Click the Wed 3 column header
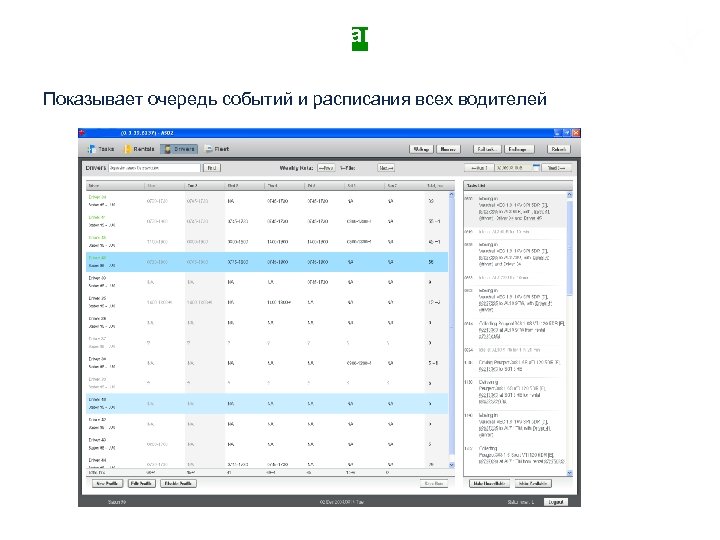Screen dimensions: 720x540 pos(244,186)
